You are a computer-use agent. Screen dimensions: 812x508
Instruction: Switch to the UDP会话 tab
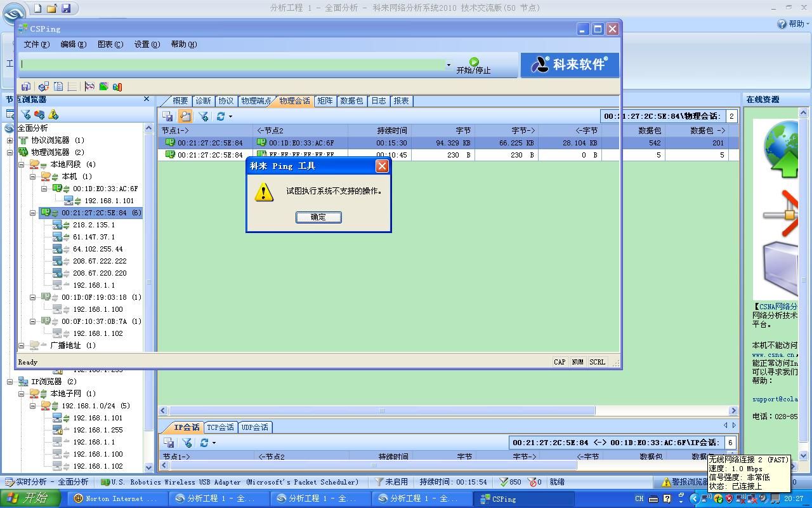click(255, 427)
